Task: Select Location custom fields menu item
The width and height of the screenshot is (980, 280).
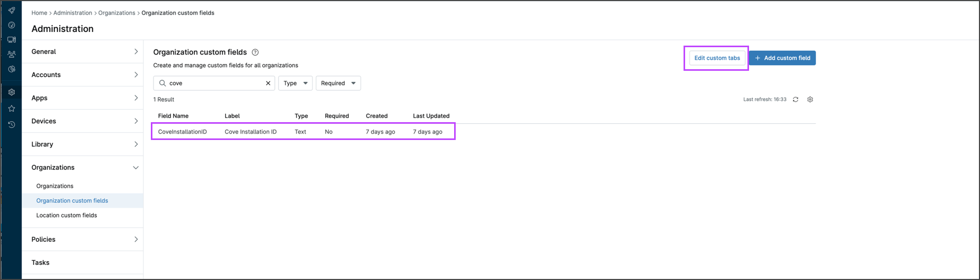Action: [67, 216]
